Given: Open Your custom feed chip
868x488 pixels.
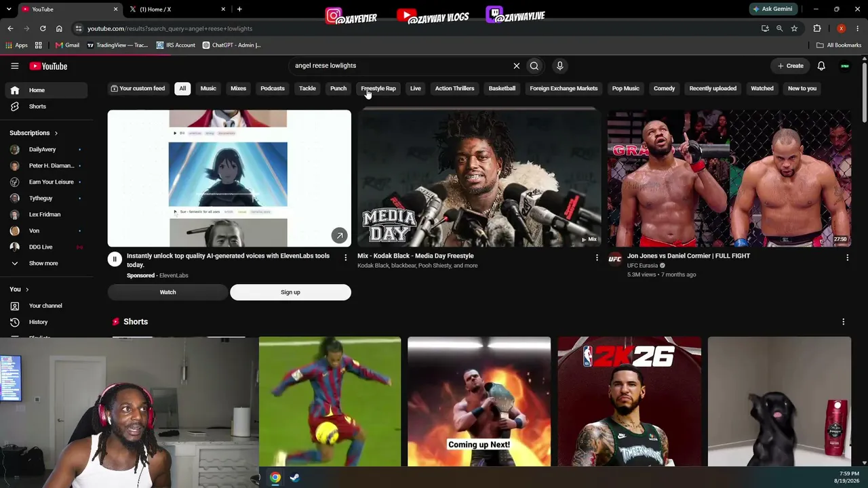Looking at the screenshot, I should point(138,88).
